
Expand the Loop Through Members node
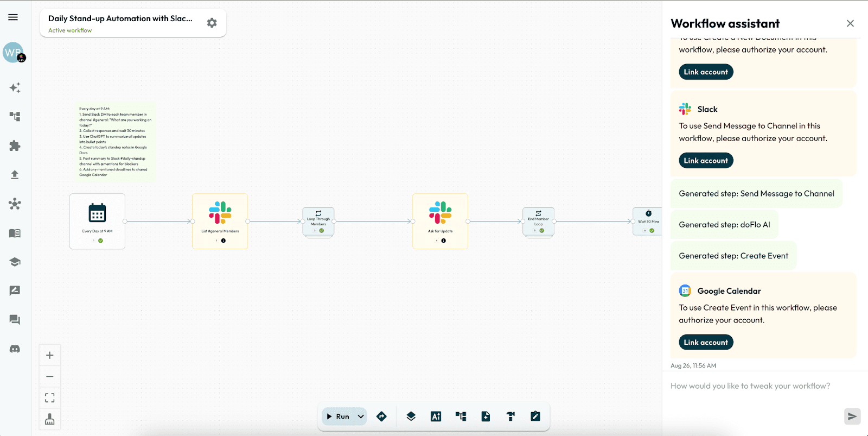pos(318,222)
